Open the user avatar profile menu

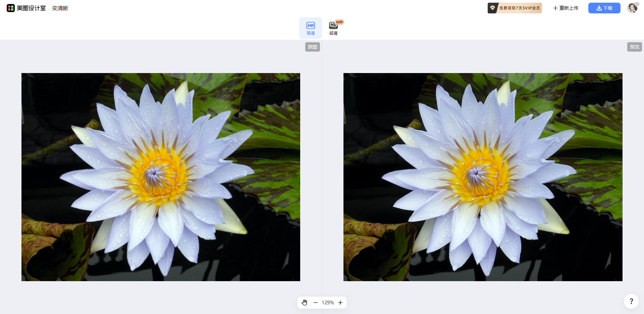(x=633, y=8)
